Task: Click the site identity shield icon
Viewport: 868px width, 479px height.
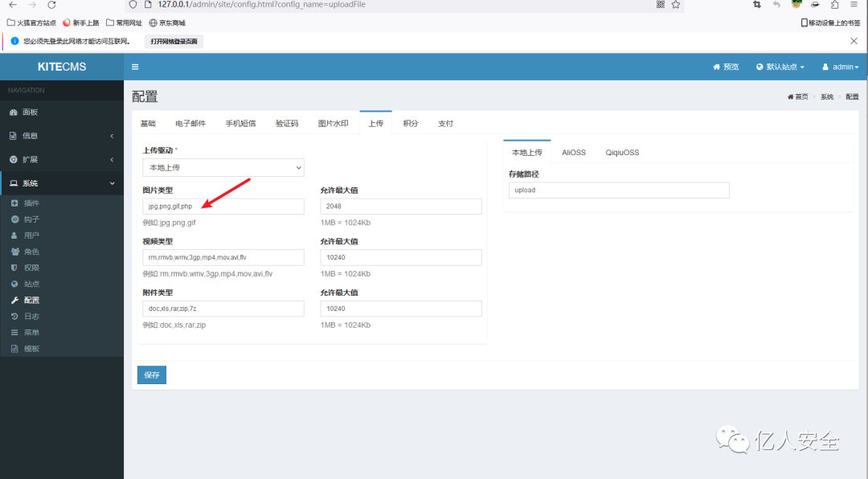Action: [133, 5]
